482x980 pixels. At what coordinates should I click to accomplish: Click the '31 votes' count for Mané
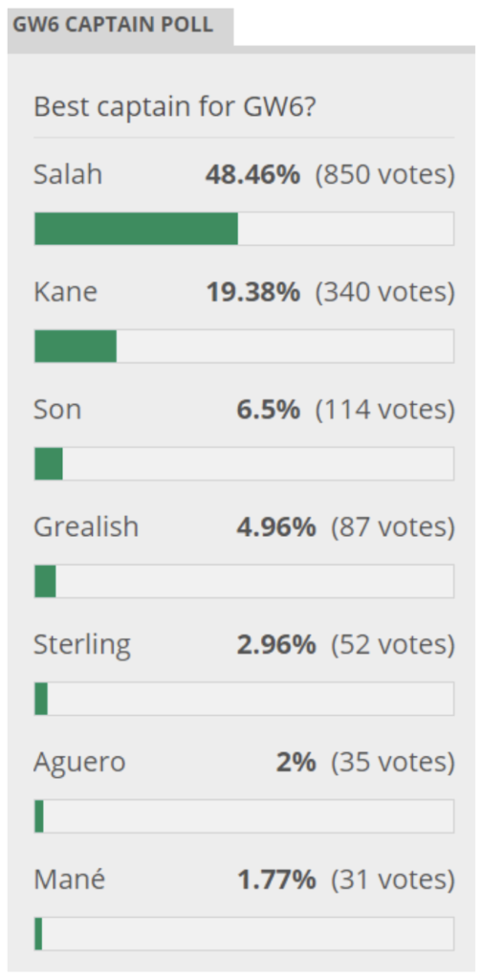(x=393, y=880)
